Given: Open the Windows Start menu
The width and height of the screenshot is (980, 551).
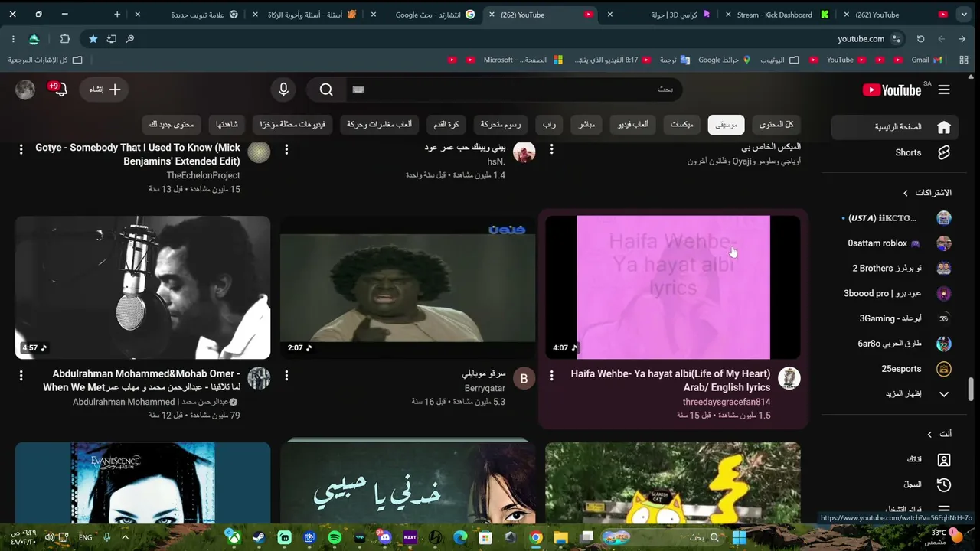Looking at the screenshot, I should point(739,537).
